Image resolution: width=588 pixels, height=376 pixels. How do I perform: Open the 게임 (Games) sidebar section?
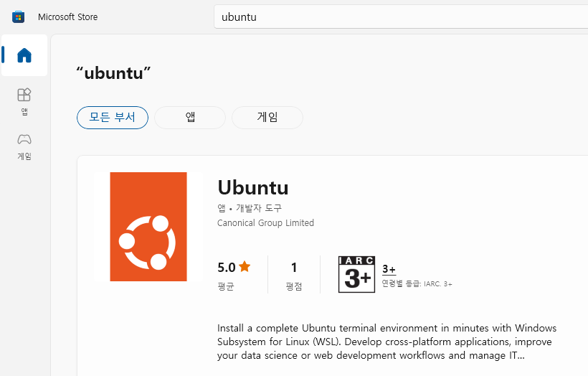[24, 146]
